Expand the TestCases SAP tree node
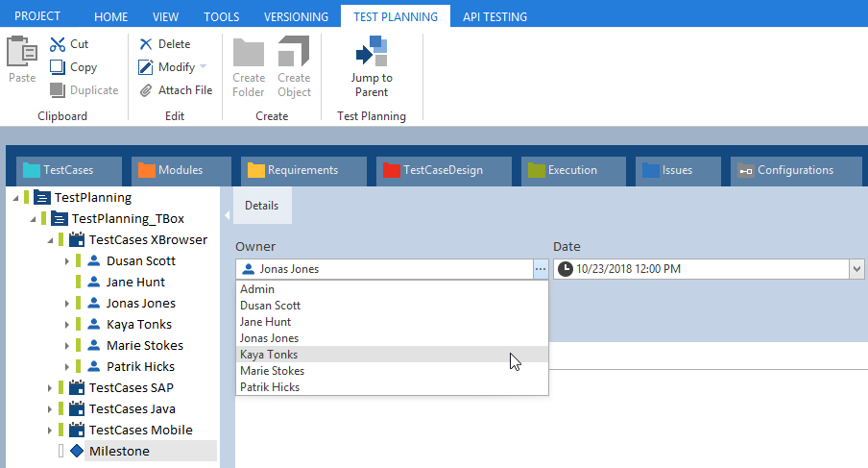This screenshot has height=468, width=868. 50,388
